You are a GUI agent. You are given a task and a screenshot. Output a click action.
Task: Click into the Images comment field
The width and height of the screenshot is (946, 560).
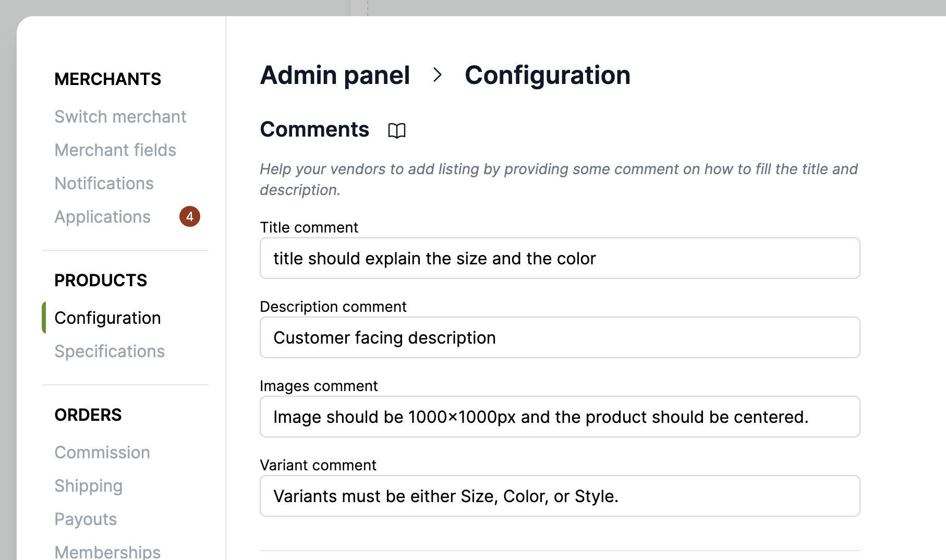tap(560, 417)
